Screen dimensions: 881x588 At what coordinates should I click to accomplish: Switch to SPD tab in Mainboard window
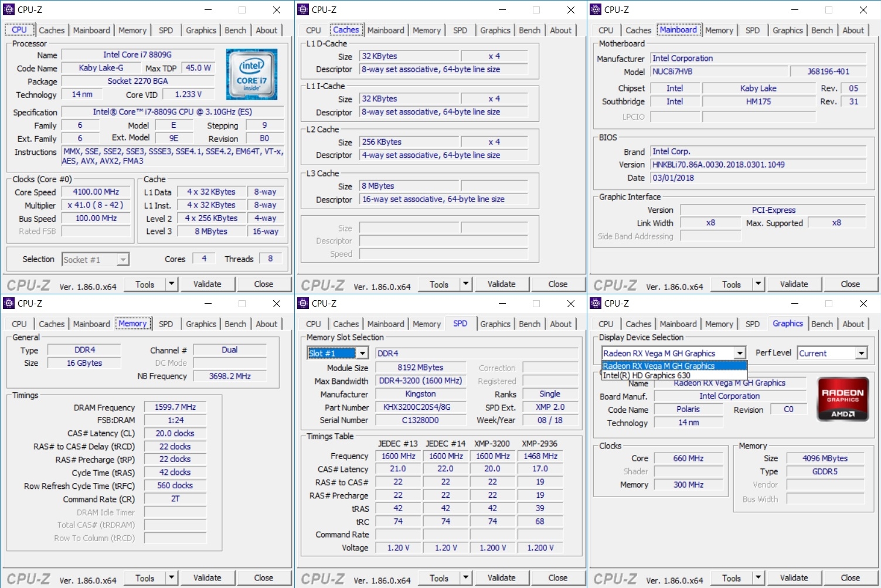tap(753, 30)
